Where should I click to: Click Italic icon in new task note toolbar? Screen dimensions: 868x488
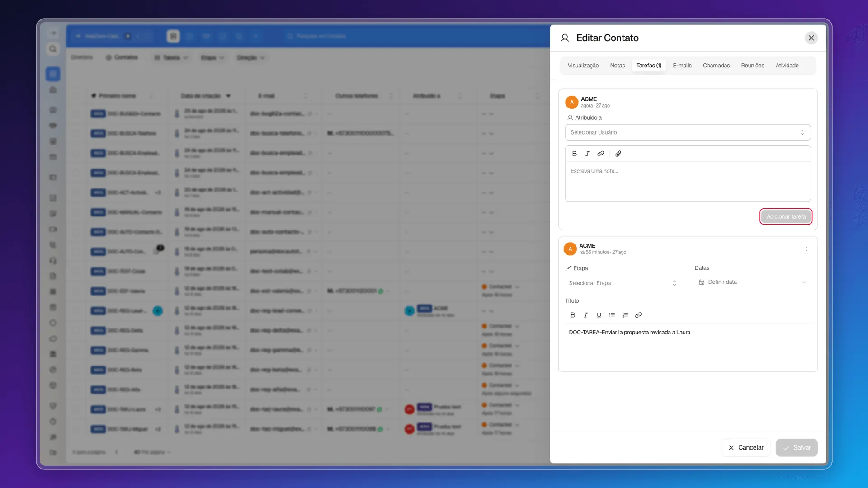point(587,154)
